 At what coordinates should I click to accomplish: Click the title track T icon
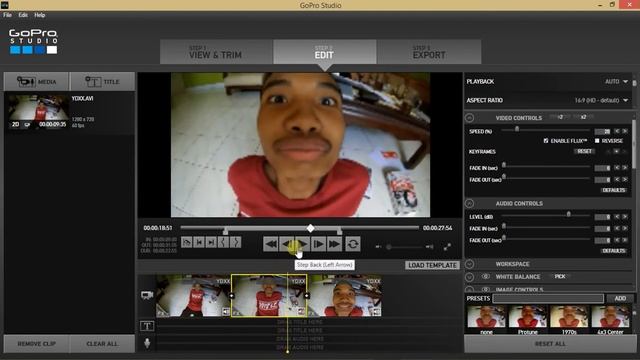pos(147,326)
